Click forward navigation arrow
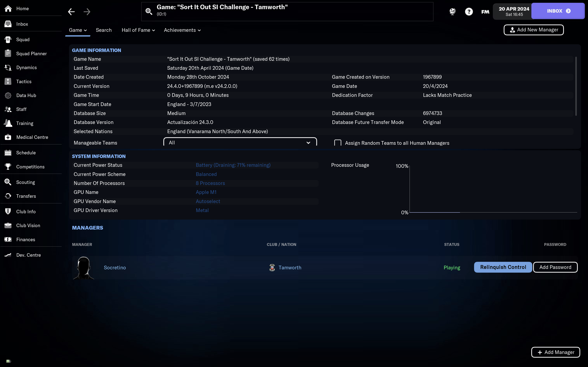 (87, 11)
